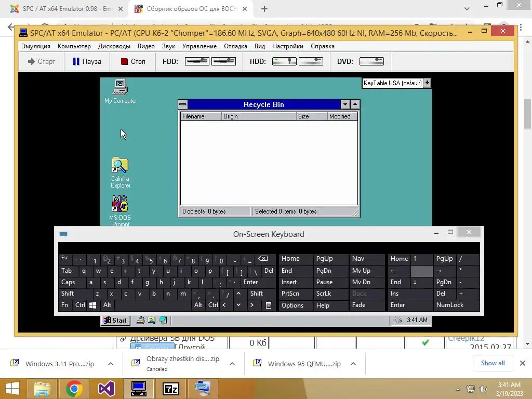The width and height of the screenshot is (532, 399).
Task: Click guest tray icon beside 3:41 AM
Action: (397, 320)
